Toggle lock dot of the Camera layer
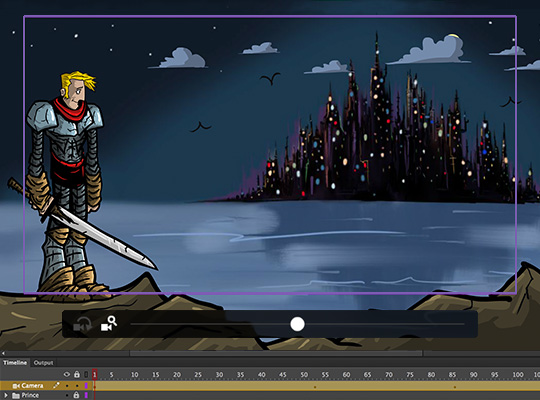Viewport: 540px width, 400px height. click(77, 386)
